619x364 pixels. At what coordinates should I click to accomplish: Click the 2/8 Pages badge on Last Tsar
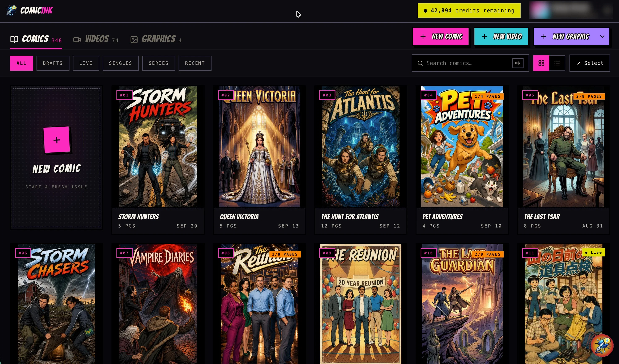click(589, 96)
